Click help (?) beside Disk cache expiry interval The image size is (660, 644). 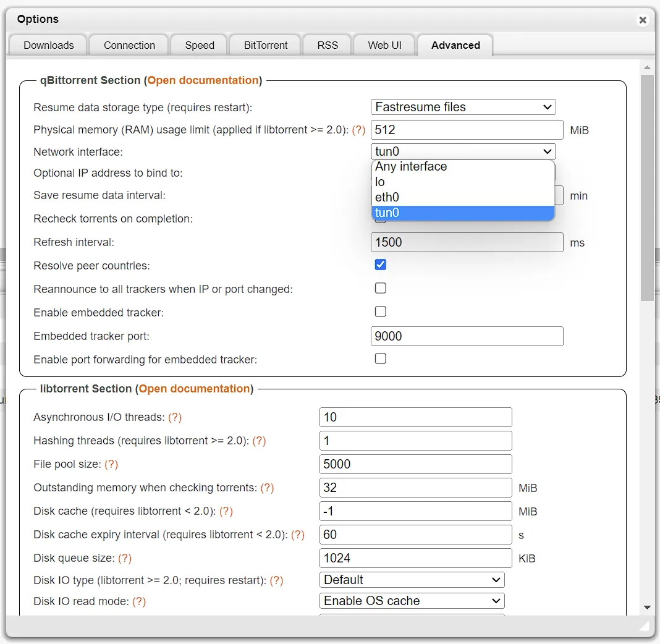[x=298, y=535]
